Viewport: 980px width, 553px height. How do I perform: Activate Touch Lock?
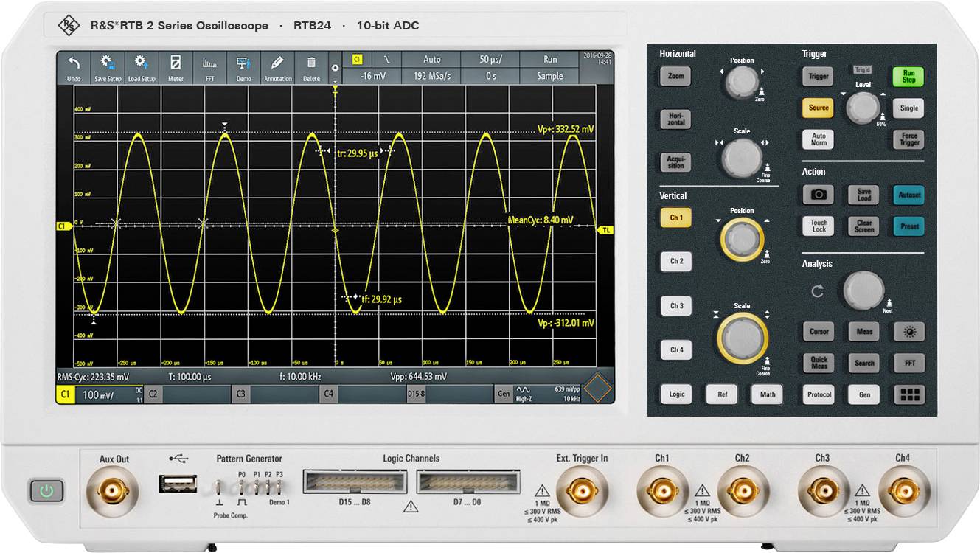(x=819, y=226)
